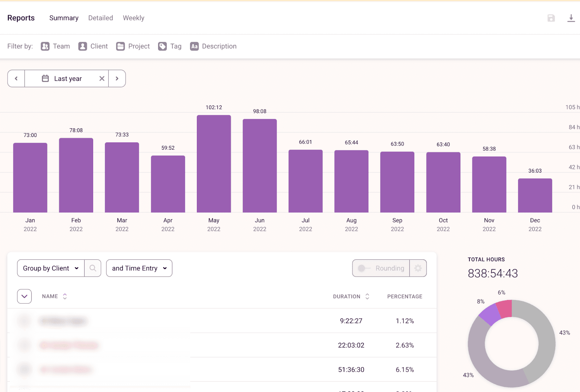Download the report via download icon
This screenshot has width=580, height=392.
(x=571, y=18)
